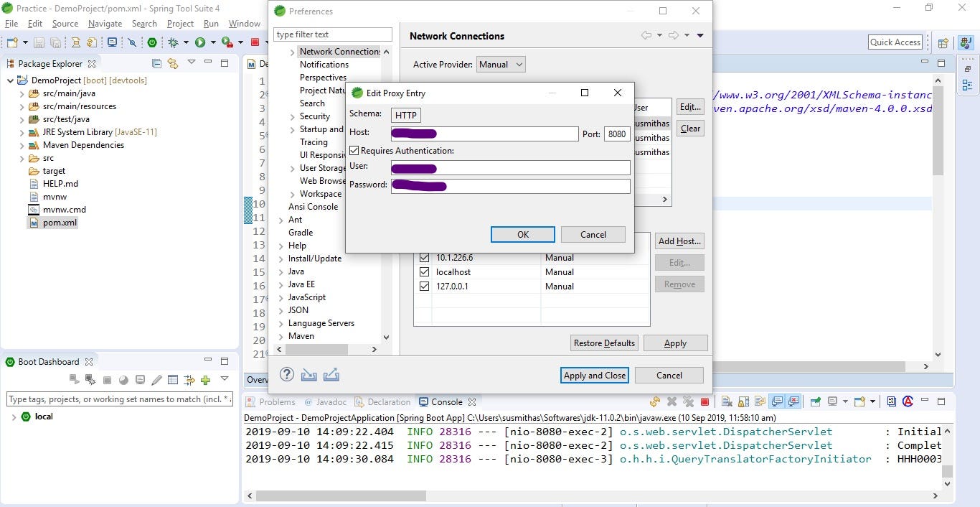Image resolution: width=980 pixels, height=507 pixels.
Task: Click the Clear Console icon
Action: (727, 402)
